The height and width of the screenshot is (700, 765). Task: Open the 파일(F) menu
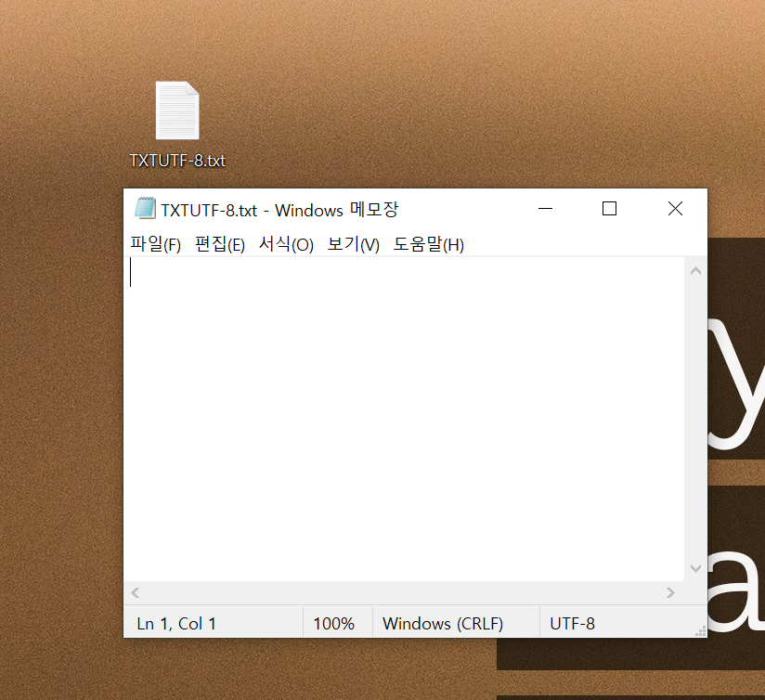pos(156,244)
